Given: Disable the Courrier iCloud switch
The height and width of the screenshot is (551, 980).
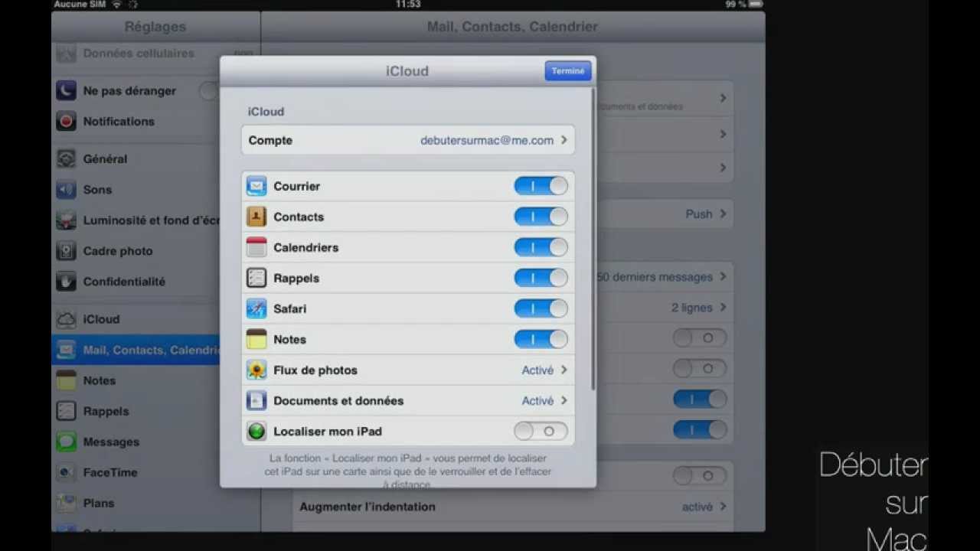Looking at the screenshot, I should coord(541,186).
